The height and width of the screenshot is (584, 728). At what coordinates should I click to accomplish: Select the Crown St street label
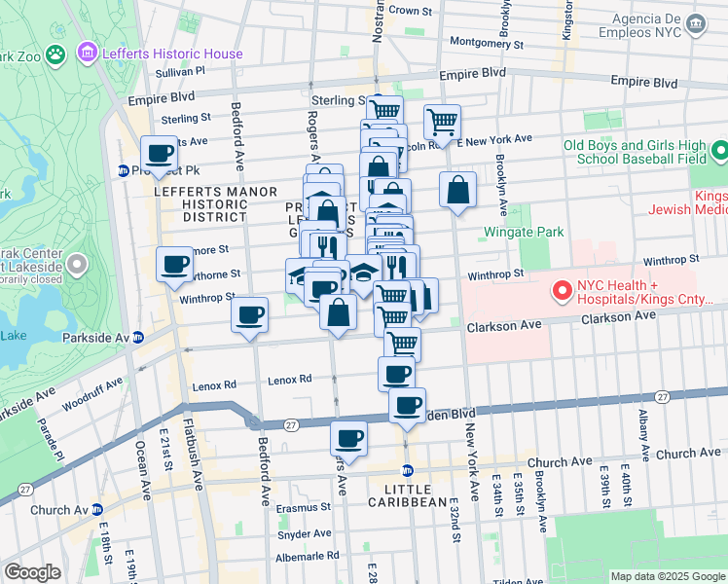pos(411,10)
